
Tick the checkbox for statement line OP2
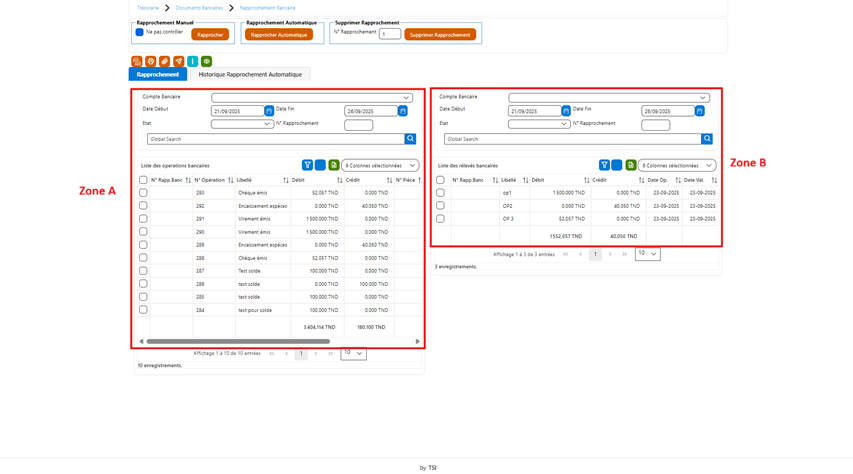tap(440, 206)
